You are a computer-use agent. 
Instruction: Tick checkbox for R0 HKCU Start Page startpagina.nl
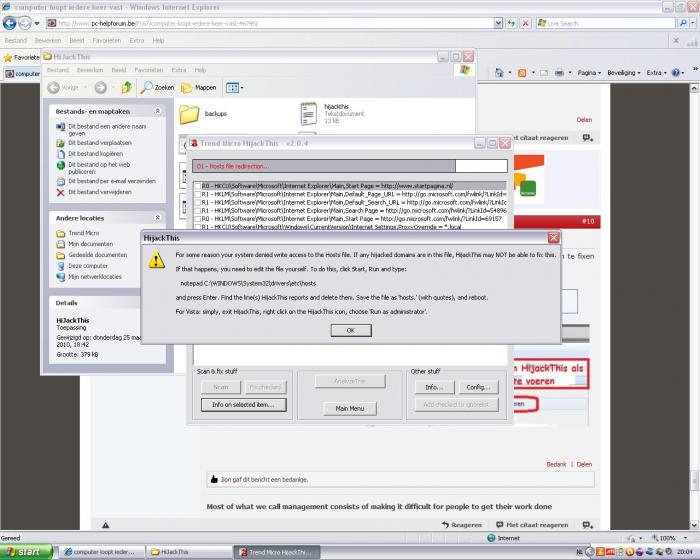pos(197,186)
